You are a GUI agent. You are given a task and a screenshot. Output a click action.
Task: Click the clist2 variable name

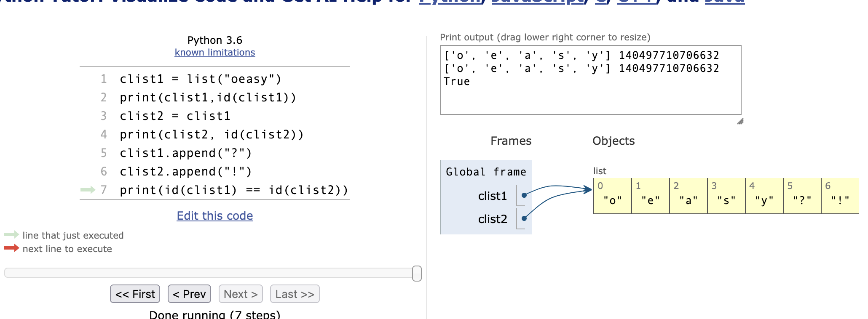tap(492, 219)
